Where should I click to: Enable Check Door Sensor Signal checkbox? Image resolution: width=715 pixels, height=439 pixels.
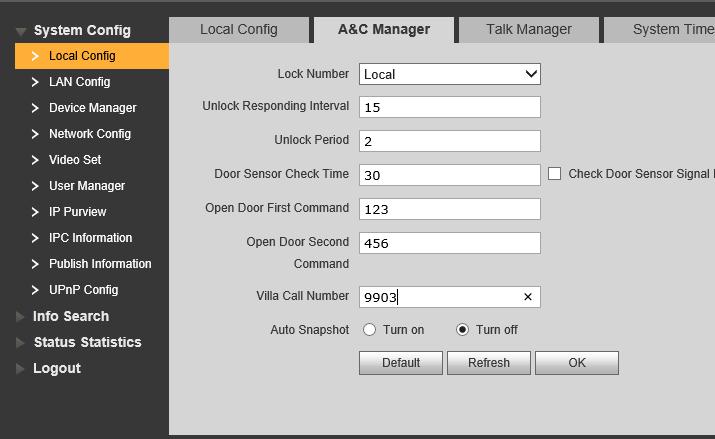(x=554, y=174)
